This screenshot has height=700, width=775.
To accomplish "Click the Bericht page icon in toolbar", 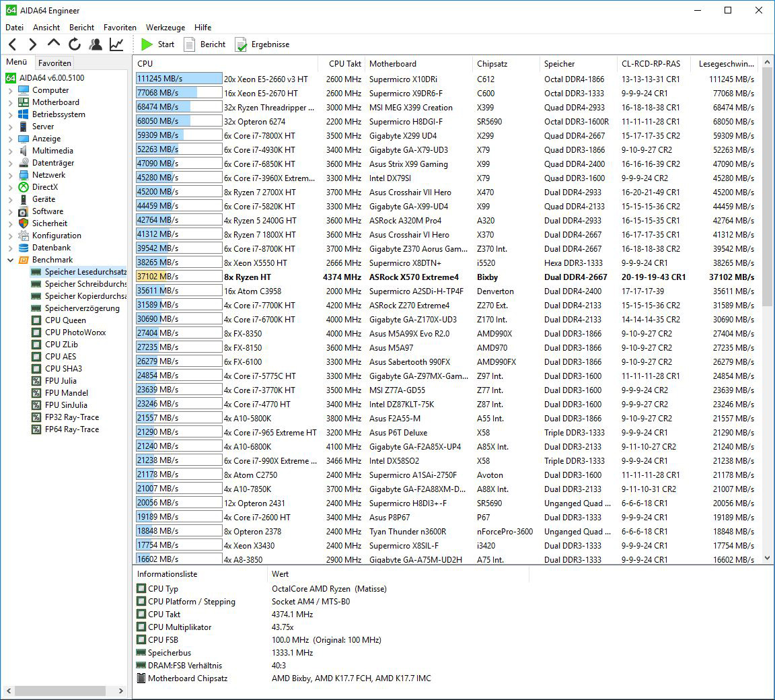I will 189,44.
